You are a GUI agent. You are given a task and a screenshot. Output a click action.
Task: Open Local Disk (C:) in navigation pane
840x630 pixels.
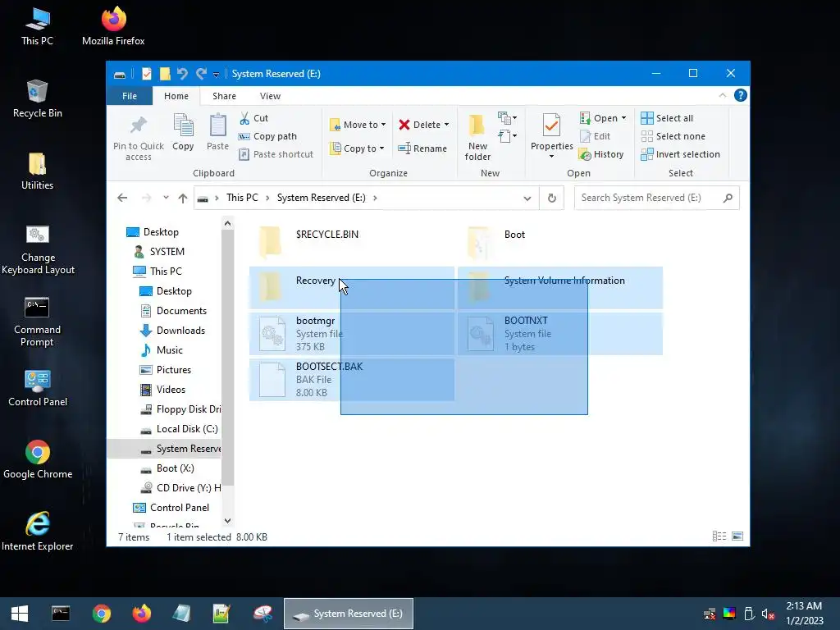pyautogui.click(x=186, y=429)
